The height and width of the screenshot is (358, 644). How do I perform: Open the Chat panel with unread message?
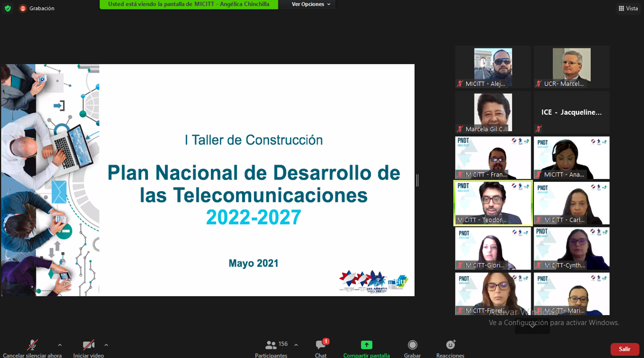coord(321,346)
